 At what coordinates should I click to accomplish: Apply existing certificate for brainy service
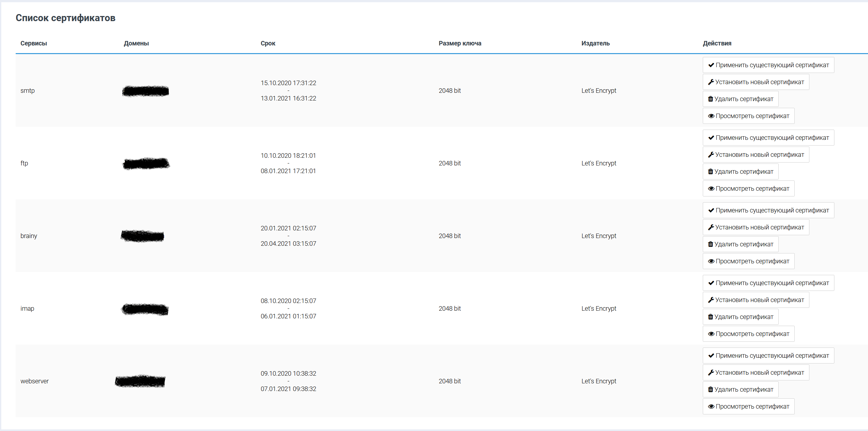point(768,210)
